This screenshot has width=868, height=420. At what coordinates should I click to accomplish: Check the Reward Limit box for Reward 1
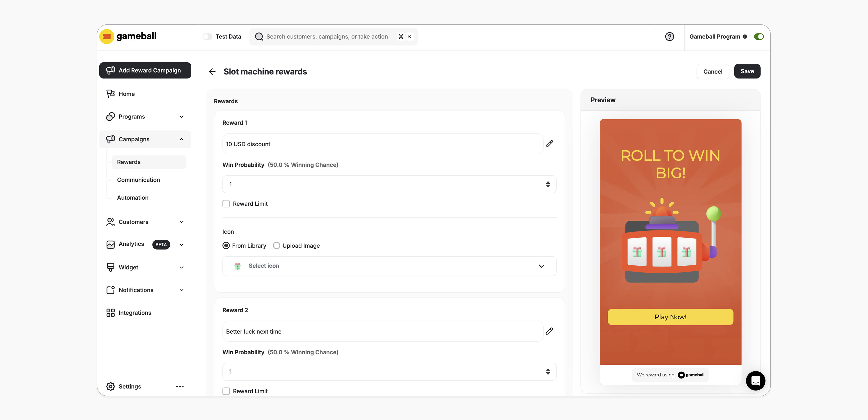(x=226, y=204)
